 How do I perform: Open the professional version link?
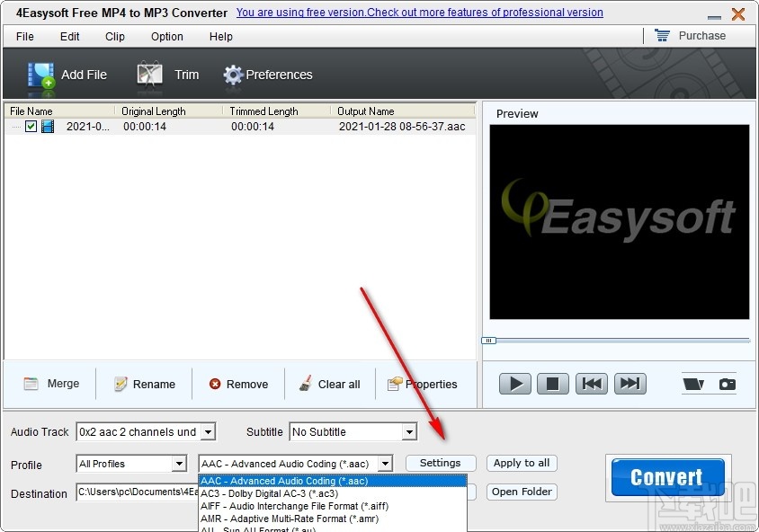click(419, 13)
